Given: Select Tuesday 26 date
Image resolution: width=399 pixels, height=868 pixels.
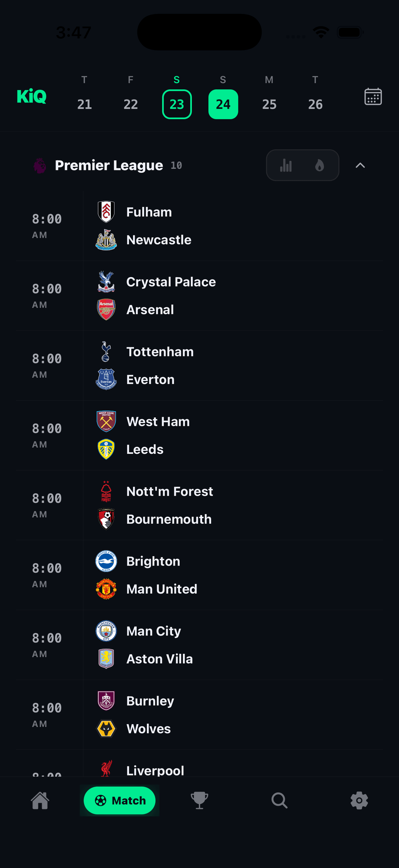Looking at the screenshot, I should pyautogui.click(x=315, y=104).
